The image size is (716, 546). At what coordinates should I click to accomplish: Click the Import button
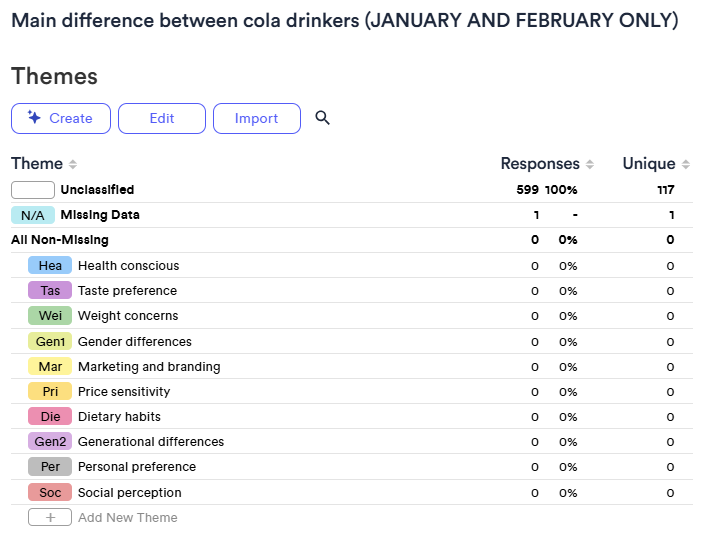pos(256,118)
